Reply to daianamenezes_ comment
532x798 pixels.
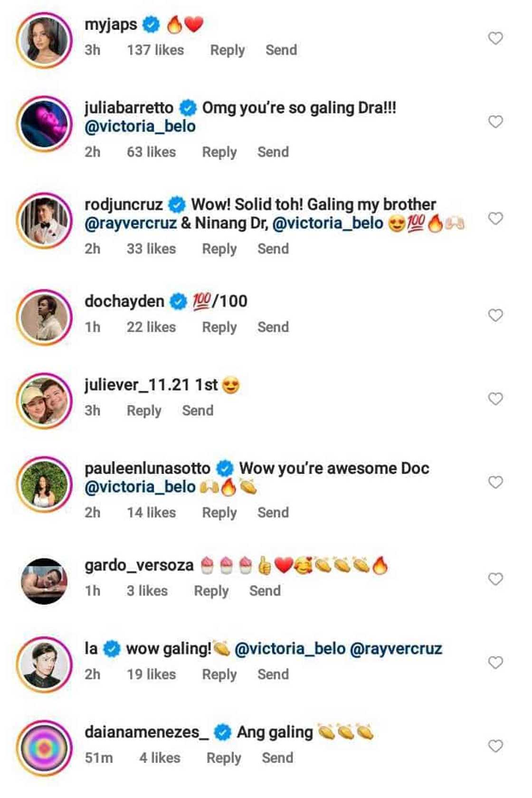(223, 758)
